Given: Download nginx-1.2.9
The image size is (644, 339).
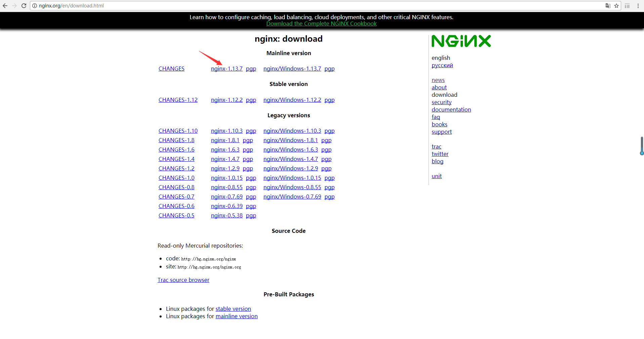Looking at the screenshot, I should click(225, 168).
